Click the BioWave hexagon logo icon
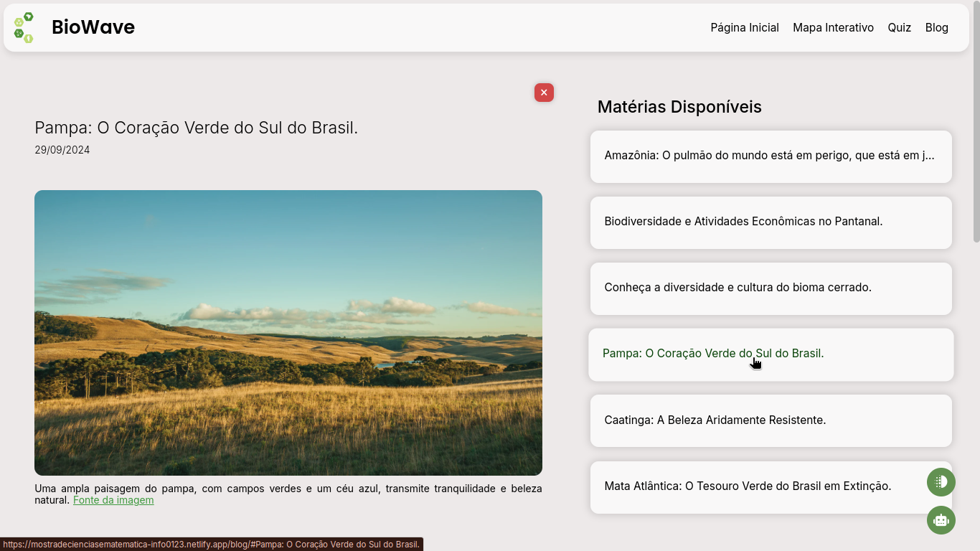The width and height of the screenshot is (980, 551). (x=24, y=27)
